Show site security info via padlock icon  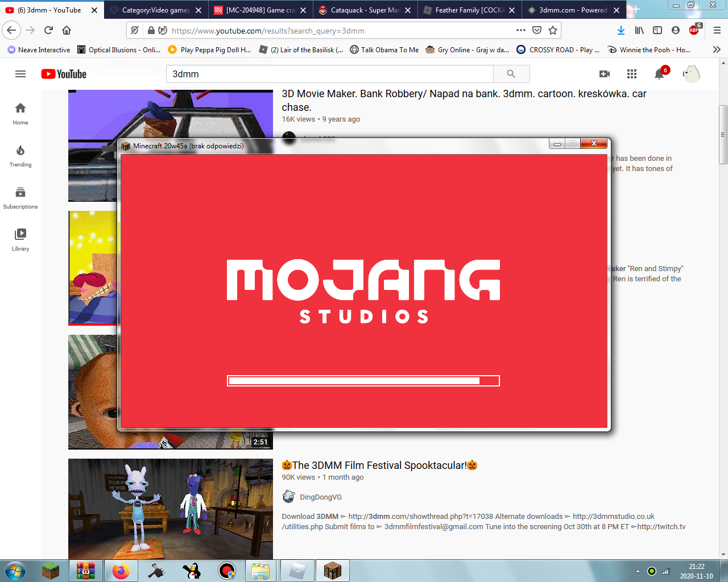(x=151, y=31)
